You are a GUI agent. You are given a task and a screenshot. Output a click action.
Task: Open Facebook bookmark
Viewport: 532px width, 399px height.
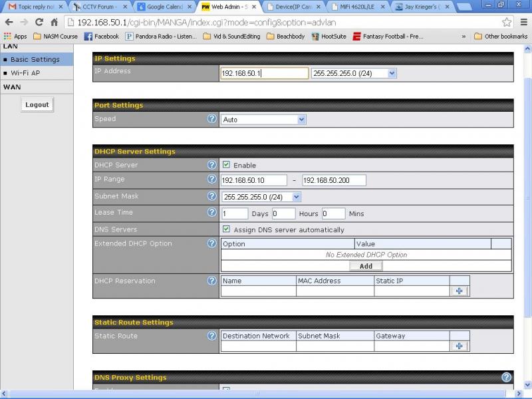point(102,37)
